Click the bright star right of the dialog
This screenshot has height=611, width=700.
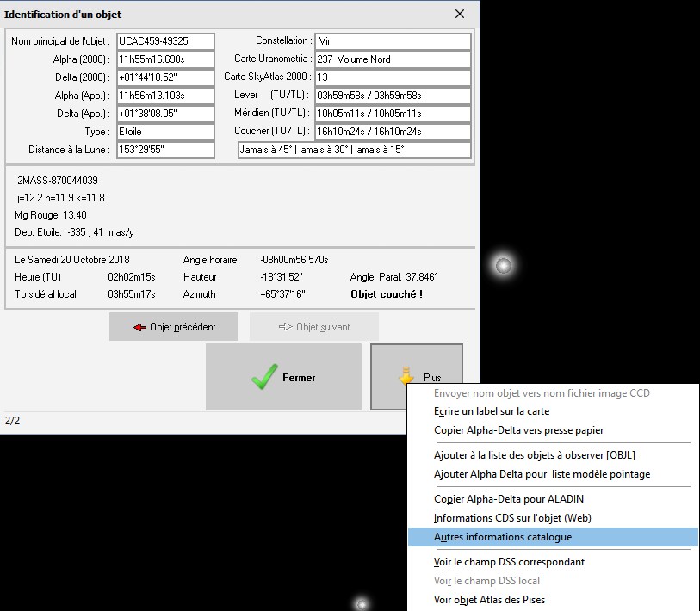[503, 265]
